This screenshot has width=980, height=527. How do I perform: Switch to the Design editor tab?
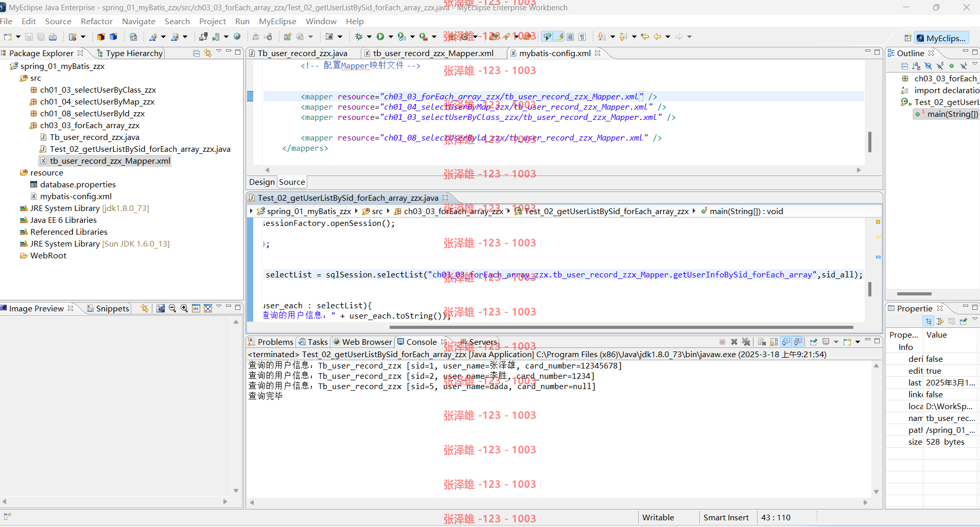point(262,182)
